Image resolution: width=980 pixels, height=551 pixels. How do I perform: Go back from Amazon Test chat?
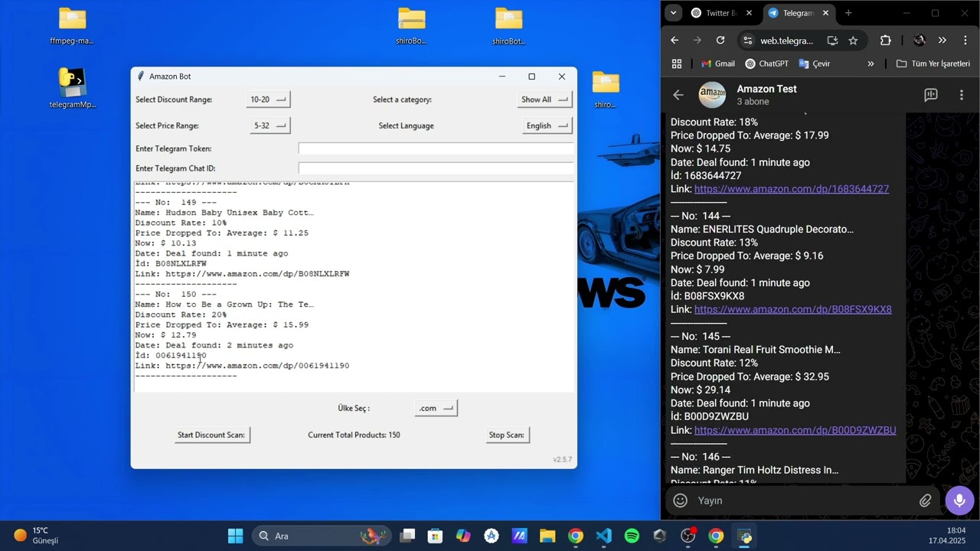point(678,95)
